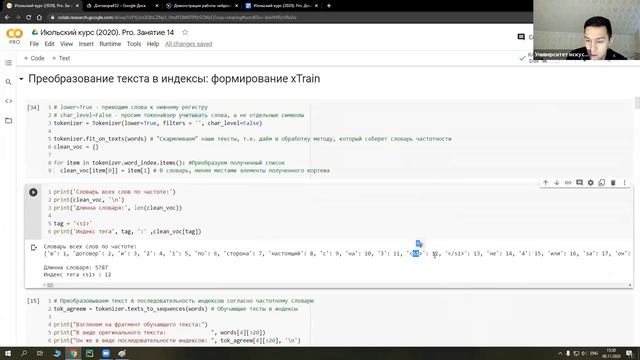Screen dimensions: 640x360
Task: Click the browser back arrow
Action: 7,18
